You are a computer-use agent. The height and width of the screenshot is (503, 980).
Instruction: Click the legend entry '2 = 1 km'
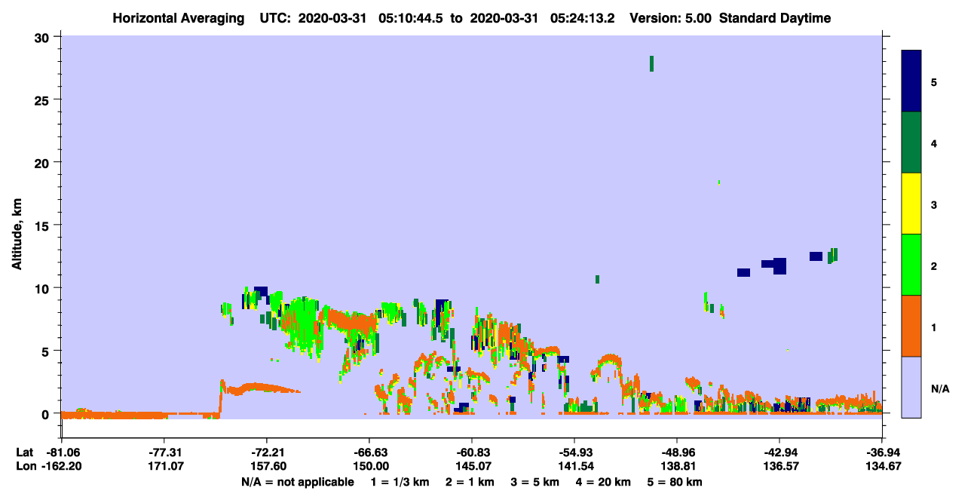[470, 482]
